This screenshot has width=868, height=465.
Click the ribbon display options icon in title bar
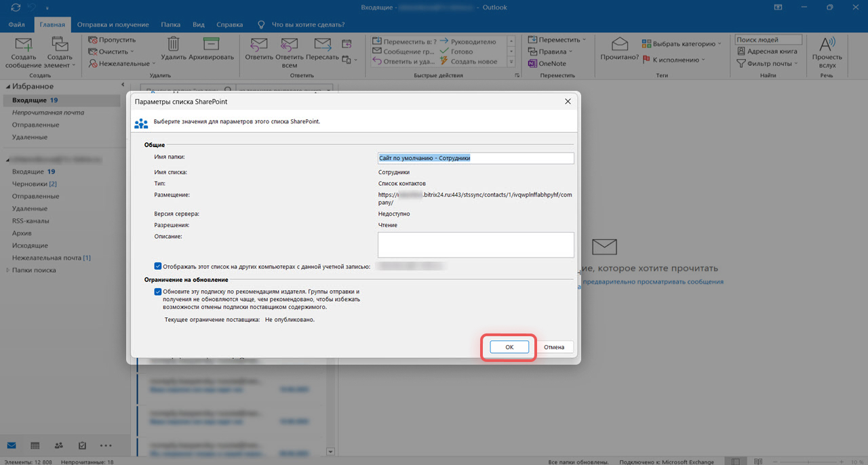(x=777, y=7)
